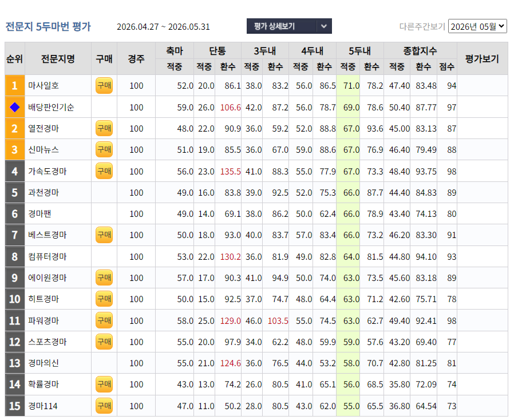The width and height of the screenshot is (514, 420).
Task: Click the 94.10 value for 컴퓨터경마
Action: point(426,257)
